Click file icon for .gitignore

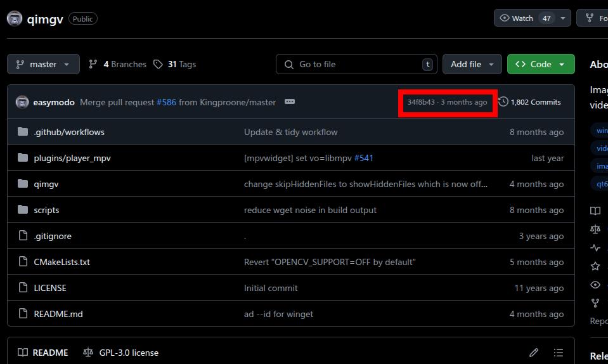23,236
